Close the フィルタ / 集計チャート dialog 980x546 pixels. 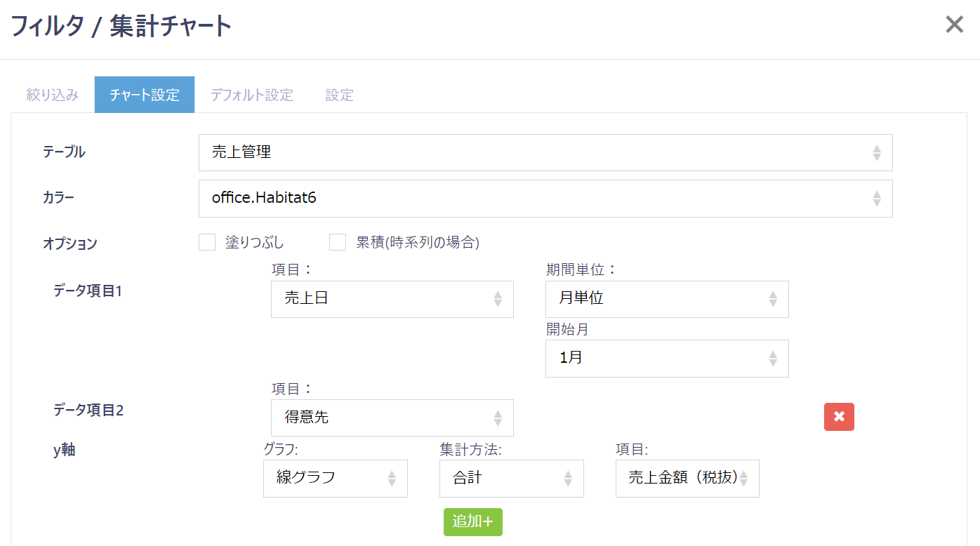coord(954,25)
